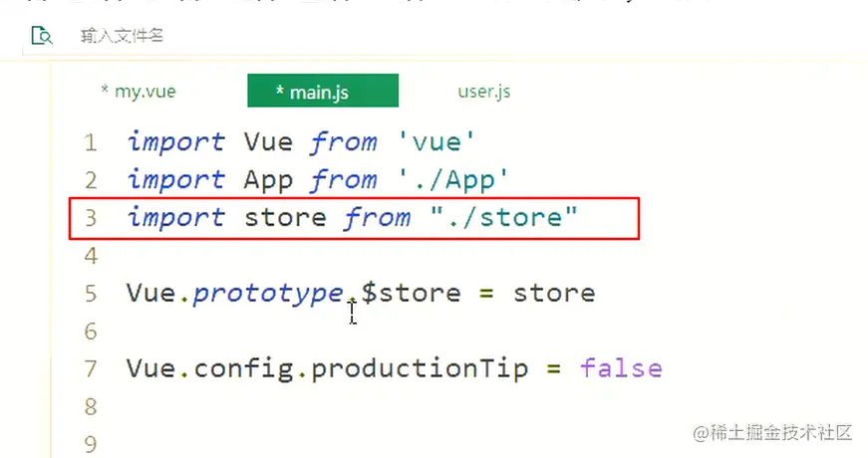The image size is (868, 458).
Task: Open the user.js tab
Action: [x=483, y=91]
